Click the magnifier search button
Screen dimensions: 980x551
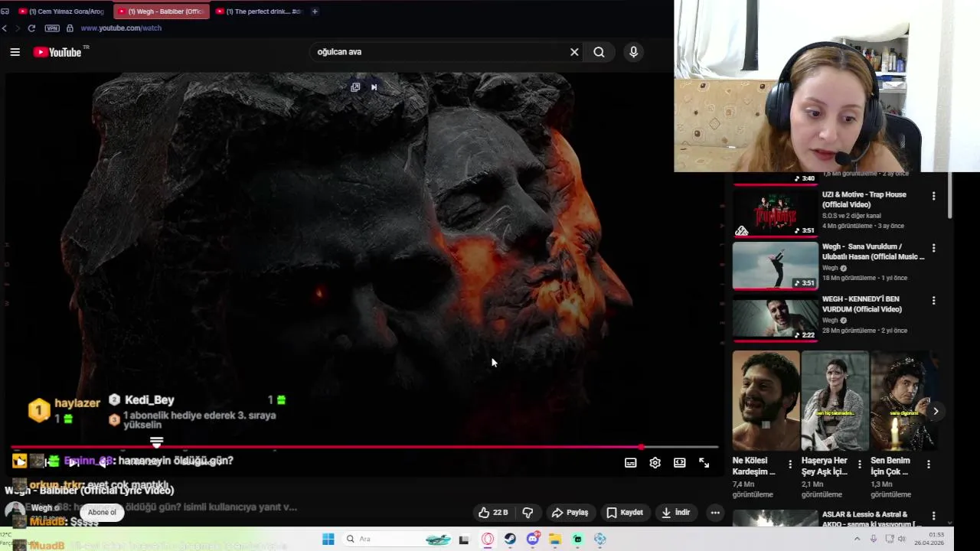(x=599, y=52)
